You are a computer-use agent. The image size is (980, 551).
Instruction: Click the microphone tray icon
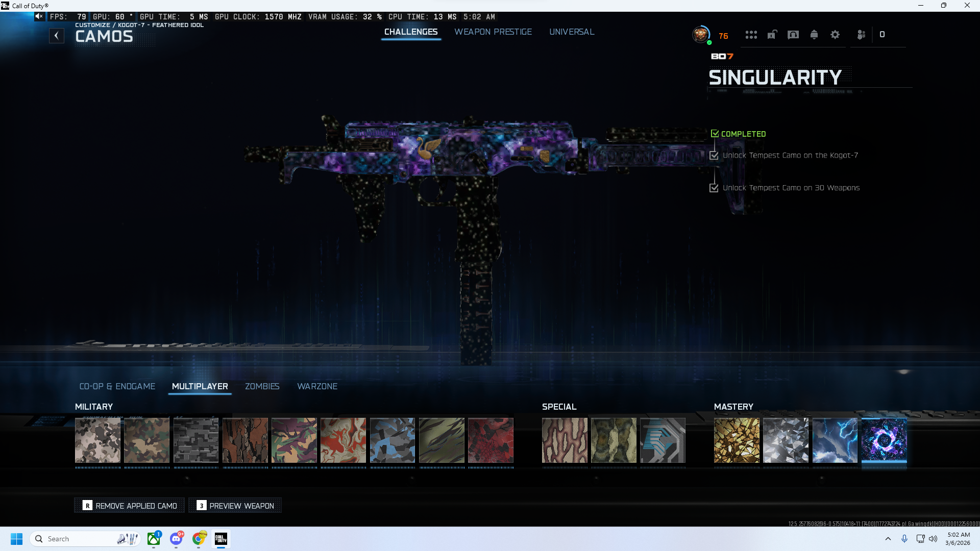[x=904, y=539]
